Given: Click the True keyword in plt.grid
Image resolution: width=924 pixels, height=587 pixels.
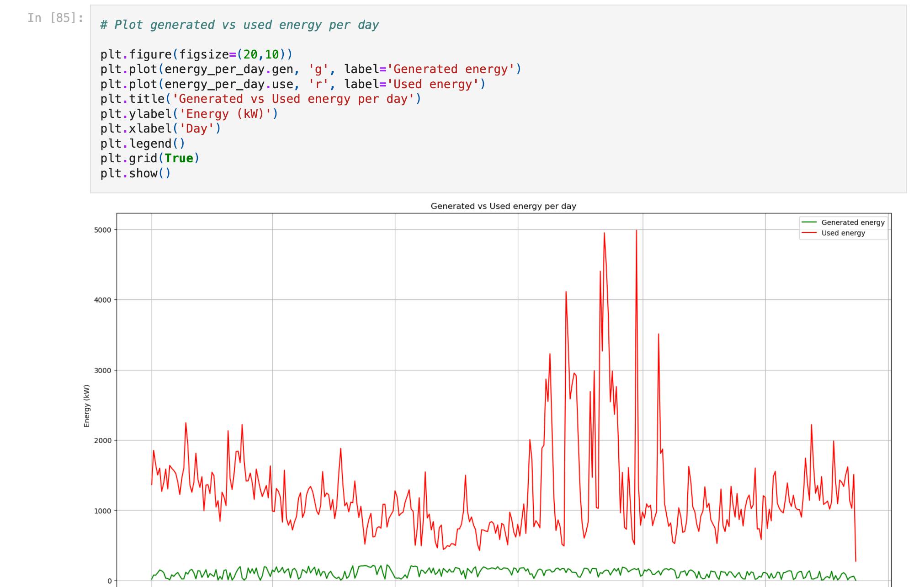Looking at the screenshot, I should pyautogui.click(x=179, y=158).
